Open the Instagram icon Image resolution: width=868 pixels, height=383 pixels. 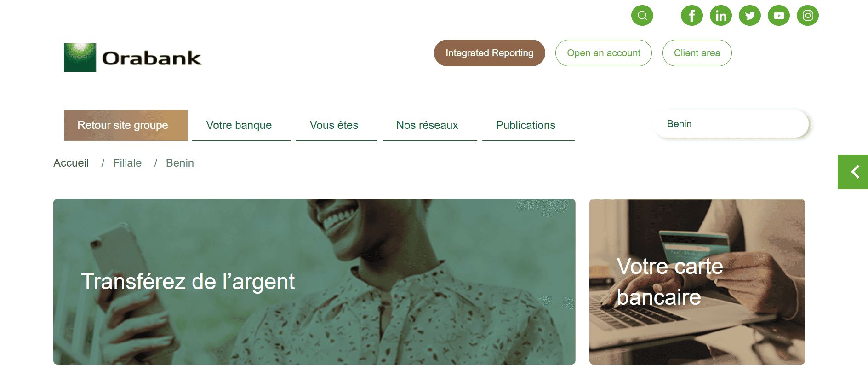pos(808,16)
